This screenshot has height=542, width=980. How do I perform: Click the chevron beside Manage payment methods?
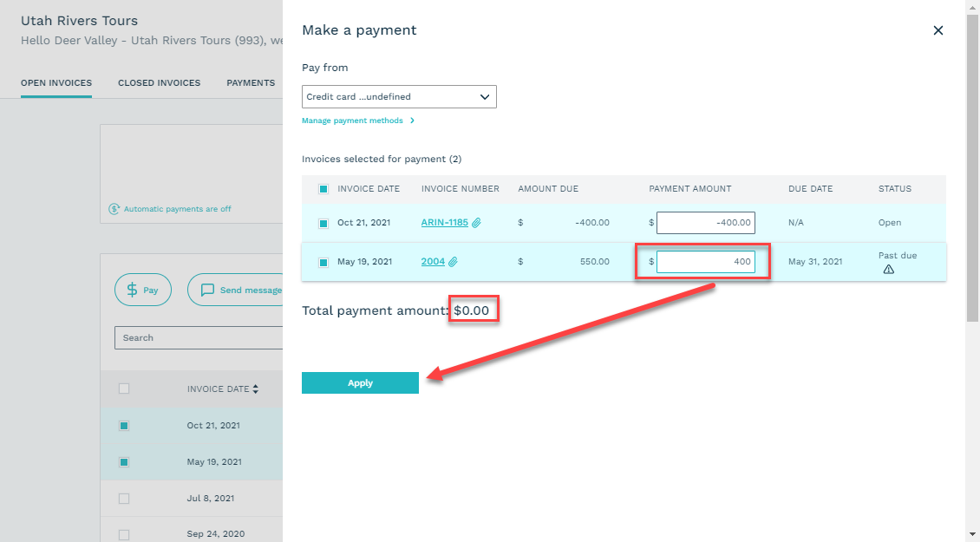(x=412, y=121)
